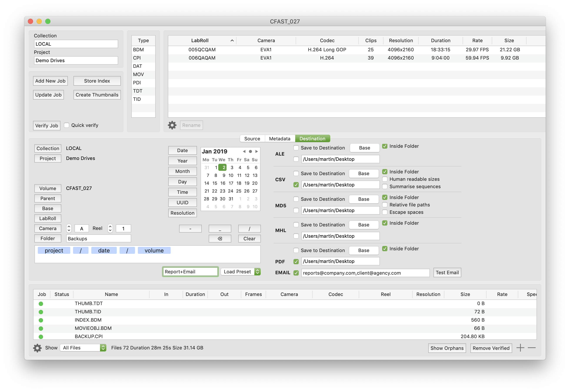Switch to the Source tab
Screen dimensions: 570x392
coord(252,139)
